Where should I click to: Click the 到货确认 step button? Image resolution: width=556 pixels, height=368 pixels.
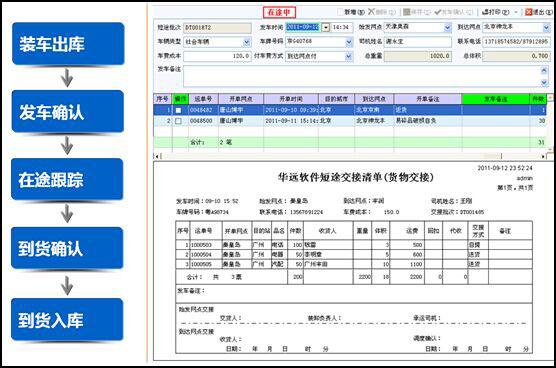tap(67, 248)
